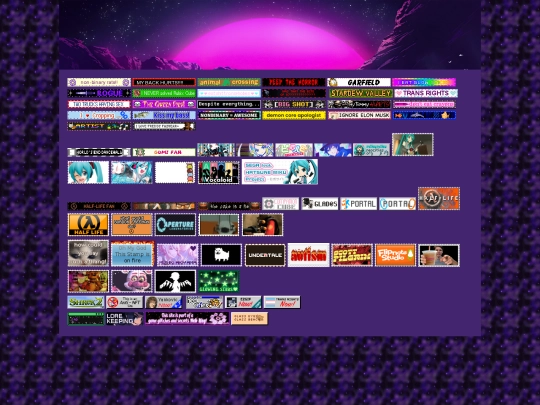Click the Flipnote Studio stamp

(395, 255)
